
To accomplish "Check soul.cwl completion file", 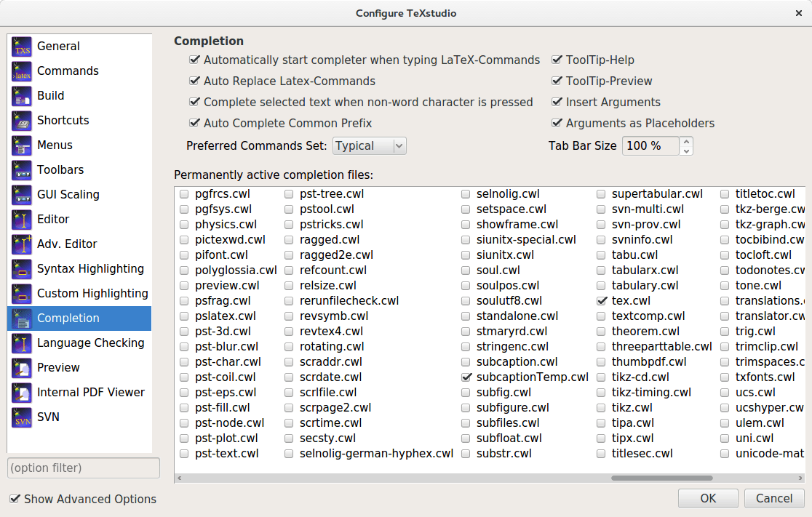I will click(x=466, y=270).
